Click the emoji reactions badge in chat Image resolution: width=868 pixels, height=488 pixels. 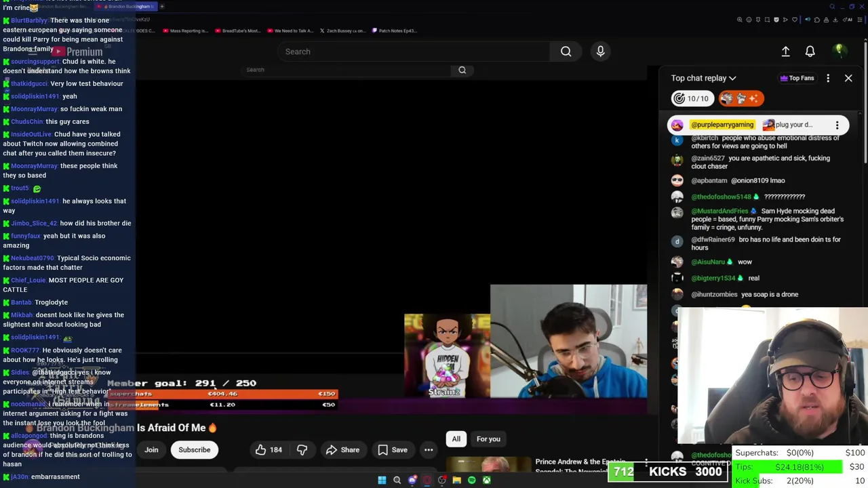[x=741, y=99]
